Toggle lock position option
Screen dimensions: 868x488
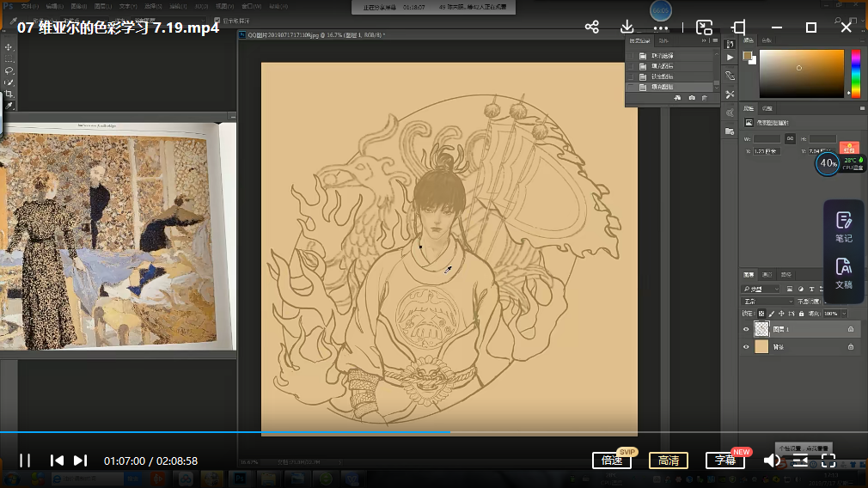click(781, 313)
